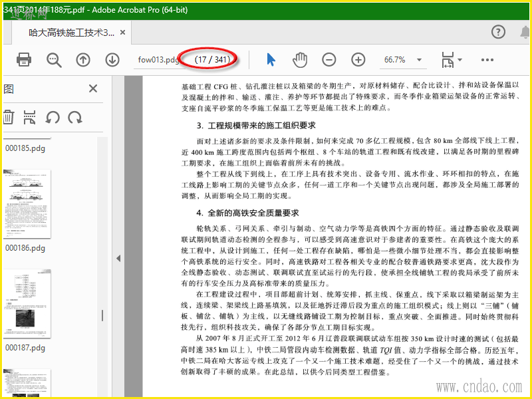532x399 pixels.
Task: Collapse the navigation pane with left arrow
Action: click(x=118, y=259)
